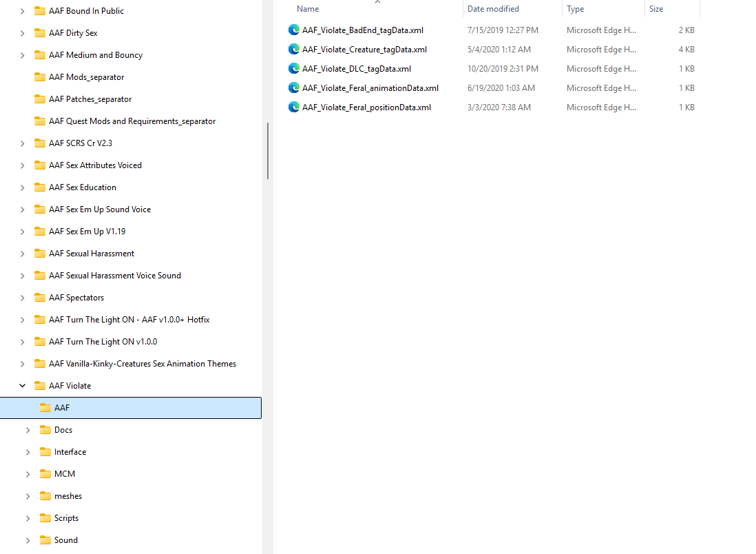
Task: Expand the AAF Bound In Public folder
Action: tap(22, 11)
